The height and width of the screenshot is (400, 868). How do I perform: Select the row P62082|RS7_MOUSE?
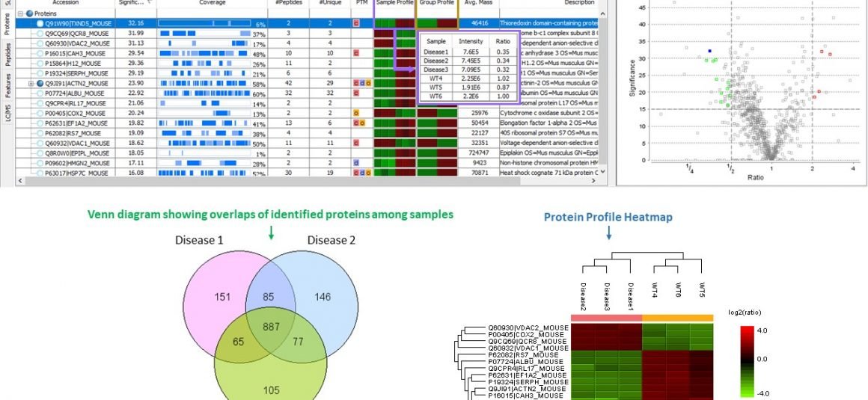point(308,133)
